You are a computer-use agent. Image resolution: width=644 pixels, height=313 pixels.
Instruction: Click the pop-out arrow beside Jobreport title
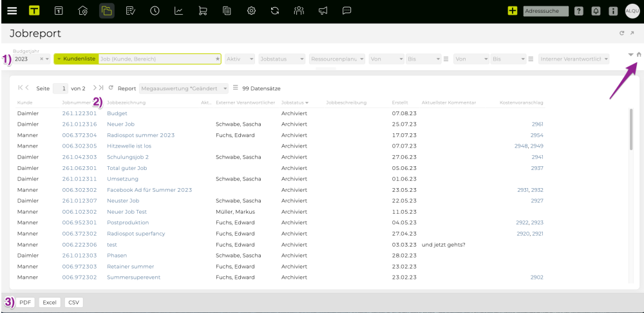click(632, 33)
